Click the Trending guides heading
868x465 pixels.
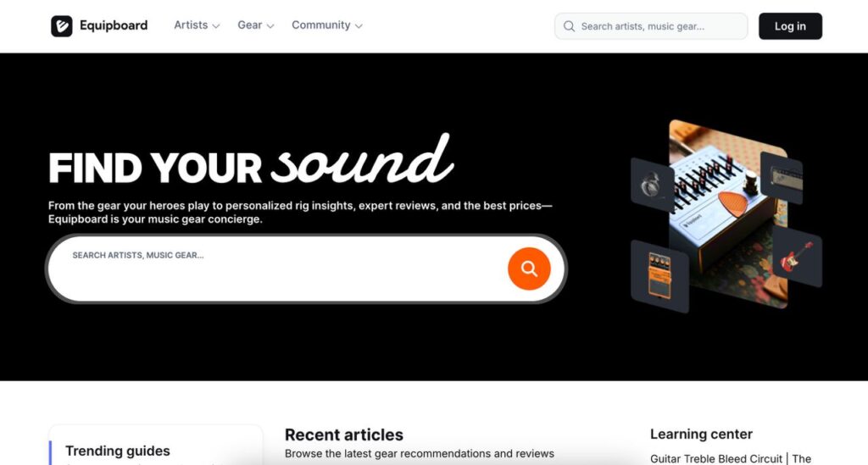point(117,451)
